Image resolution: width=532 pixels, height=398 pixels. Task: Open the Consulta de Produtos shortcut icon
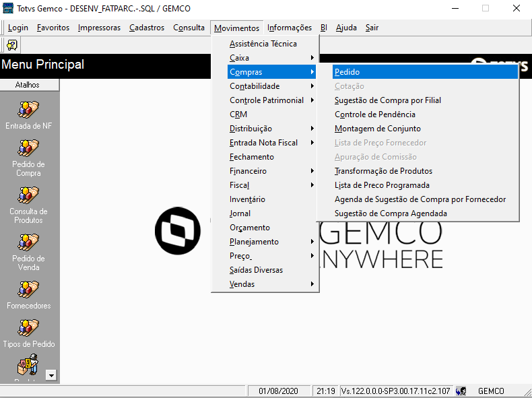(x=28, y=195)
